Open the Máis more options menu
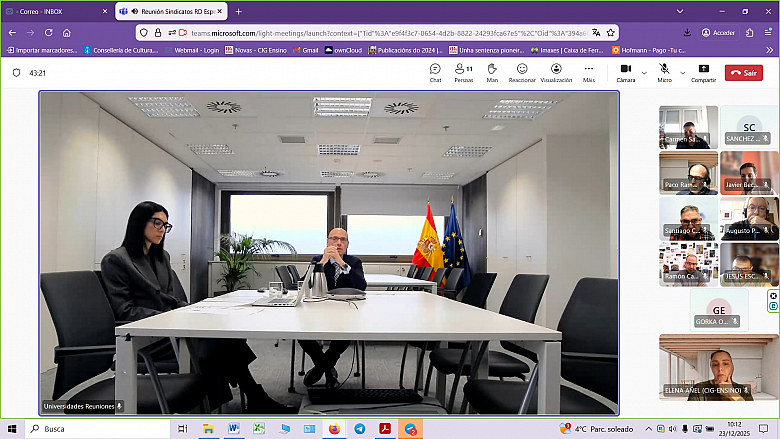 coord(589,72)
